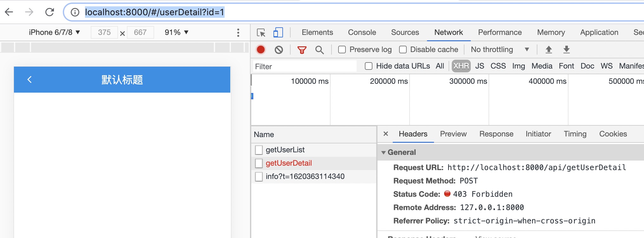Select the failed getUserDetail request
The height and width of the screenshot is (238, 644).
pos(313,163)
